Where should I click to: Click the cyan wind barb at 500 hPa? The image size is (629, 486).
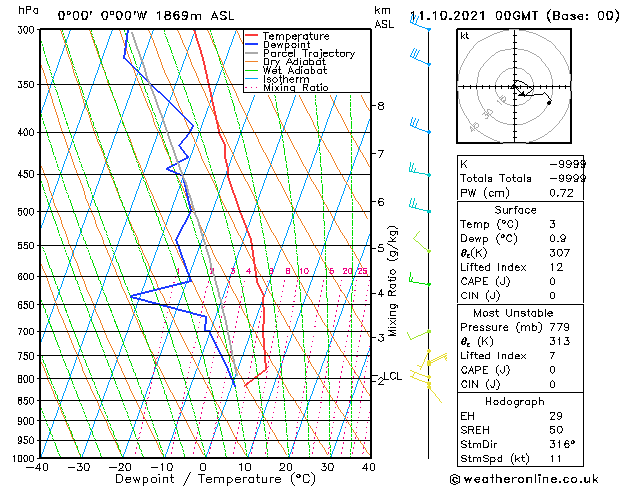420,205
